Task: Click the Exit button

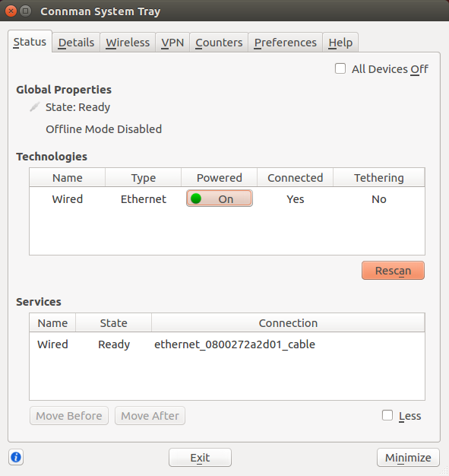Action: (x=200, y=457)
